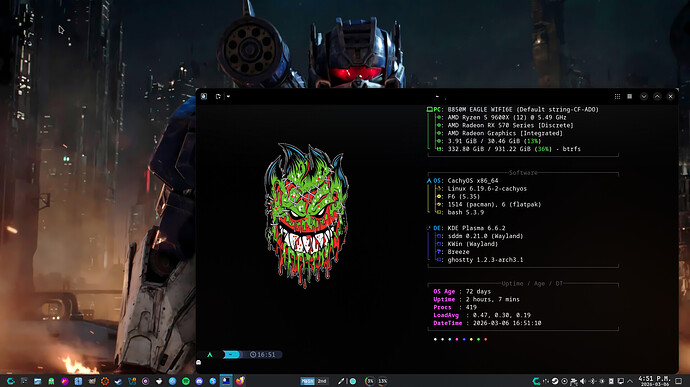Expand the new-tab split dropdown arrow
The width and height of the screenshot is (690, 387).
[x=228, y=96]
